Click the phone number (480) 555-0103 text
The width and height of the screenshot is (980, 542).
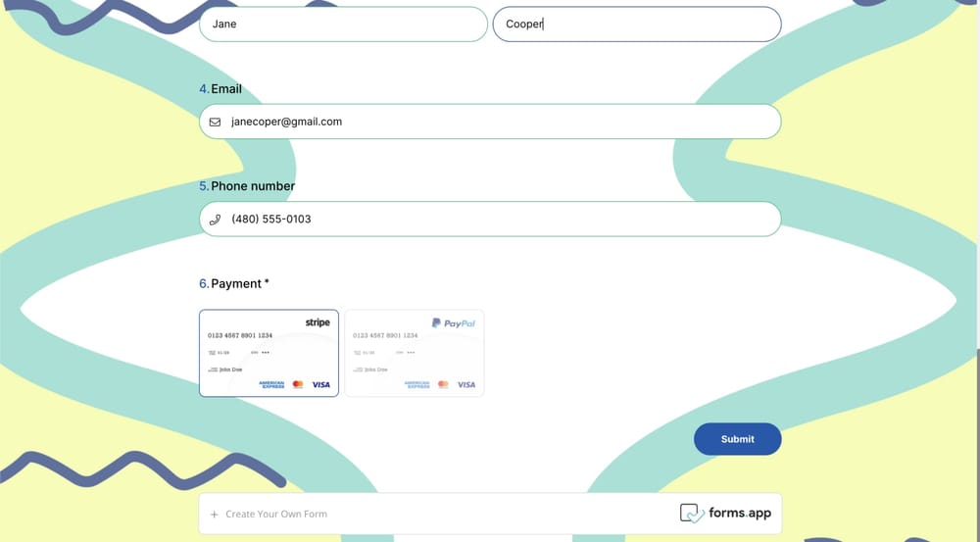(x=271, y=220)
